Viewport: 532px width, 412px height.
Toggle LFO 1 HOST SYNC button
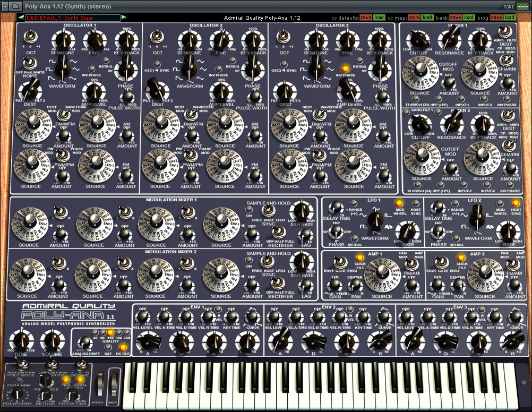click(x=415, y=203)
